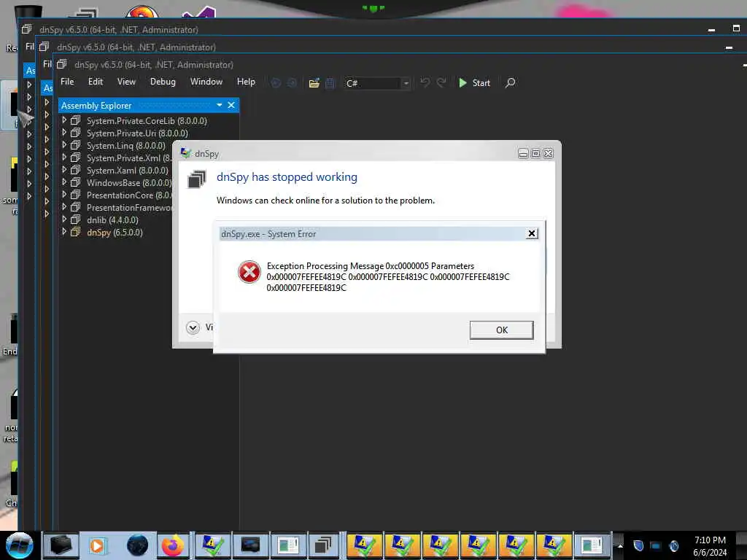Click the Undo arrow in dnSpy toolbar

click(425, 83)
